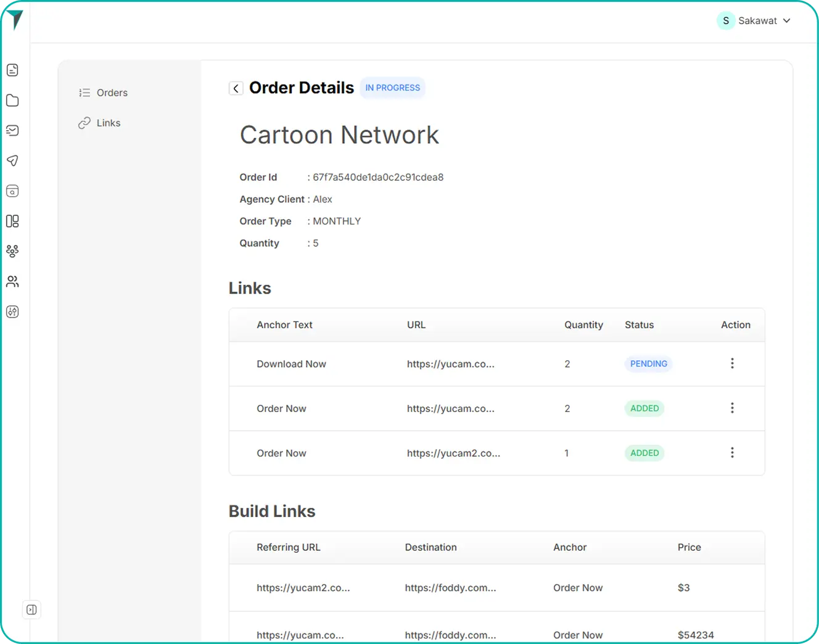This screenshot has width=819, height=644.
Task: Open the two-users icon in sidebar
Action: [12, 281]
